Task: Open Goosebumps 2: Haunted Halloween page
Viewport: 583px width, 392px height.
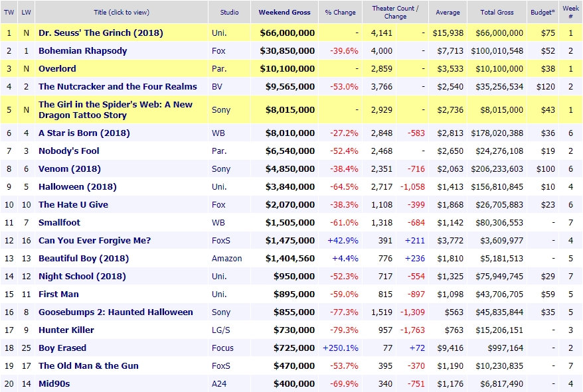Action: point(116,312)
